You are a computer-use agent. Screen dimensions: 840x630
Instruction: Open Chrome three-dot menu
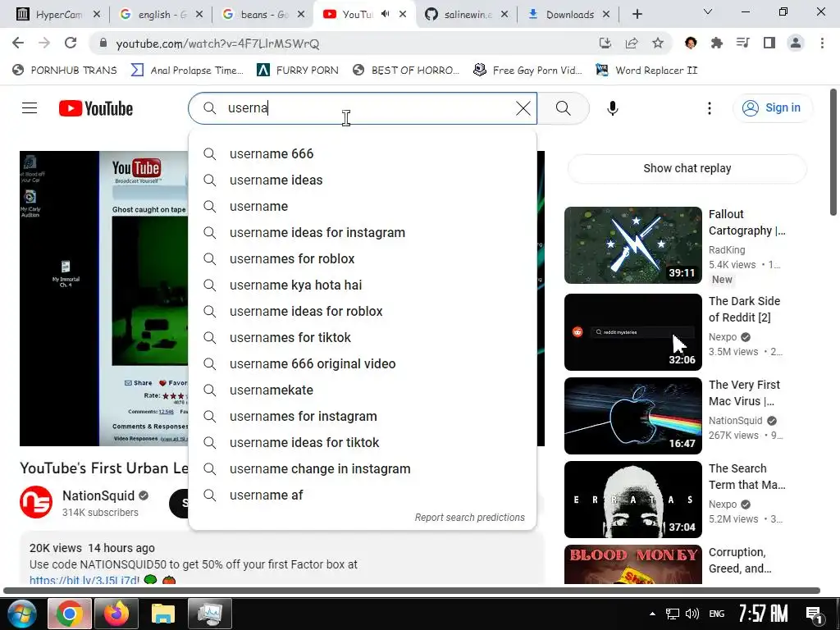[x=822, y=43]
